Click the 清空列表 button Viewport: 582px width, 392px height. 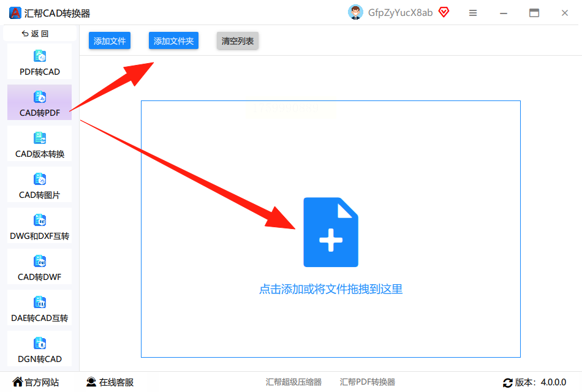[238, 40]
